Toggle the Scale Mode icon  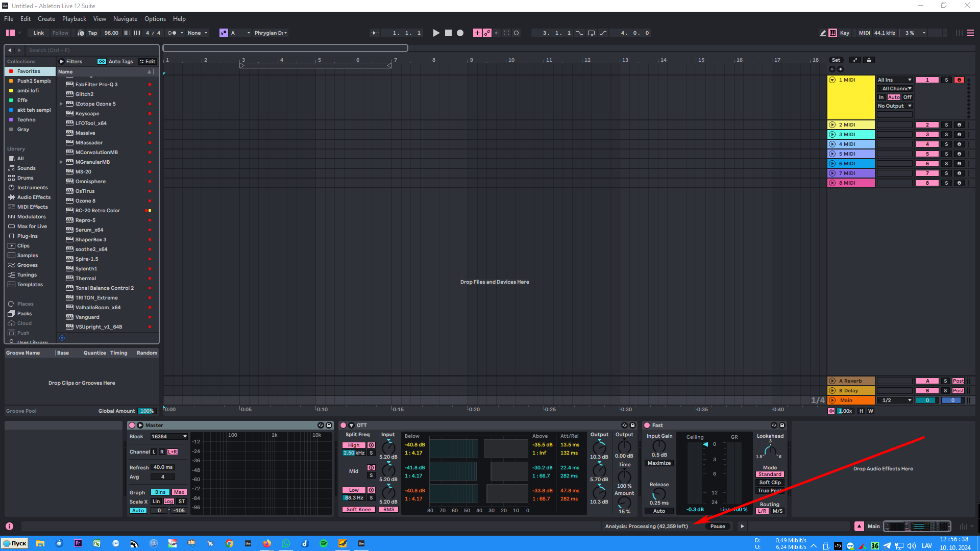(224, 33)
